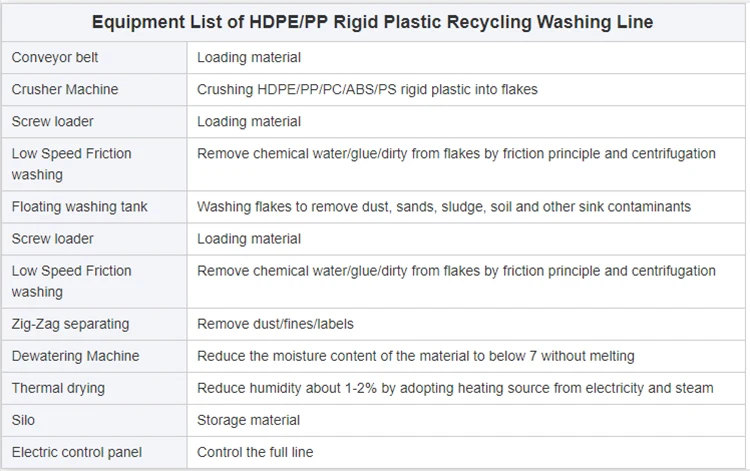Click Loading material beside Conveyor belt
Image resolution: width=750 pixels, height=471 pixels.
(x=249, y=58)
